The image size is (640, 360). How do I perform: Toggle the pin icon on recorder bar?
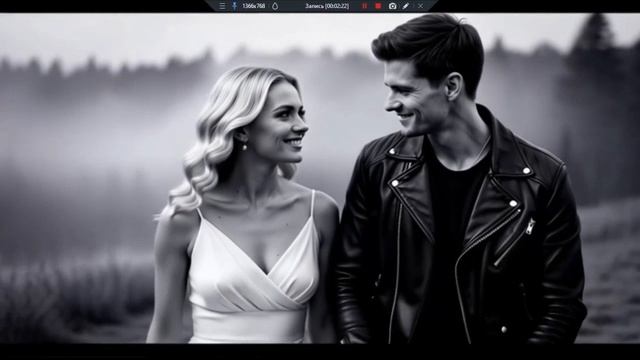coord(234,6)
